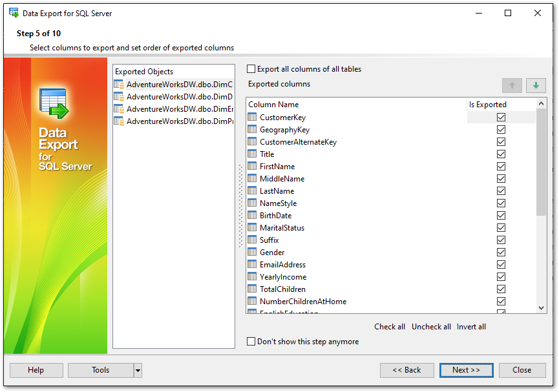This screenshot has width=559, height=392.
Task: Uncheck Is Exported for GeographyKey
Action: [x=501, y=130]
